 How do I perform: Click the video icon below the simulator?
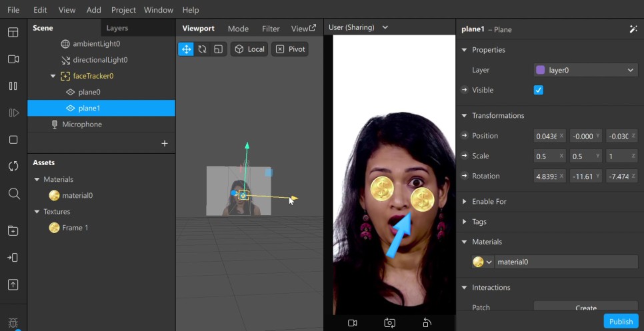[353, 323]
